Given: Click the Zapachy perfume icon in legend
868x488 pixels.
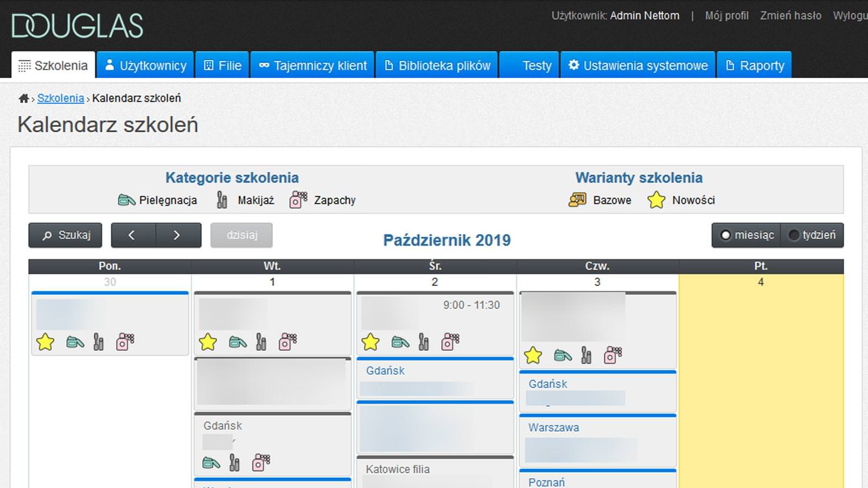Looking at the screenshot, I should click(298, 200).
